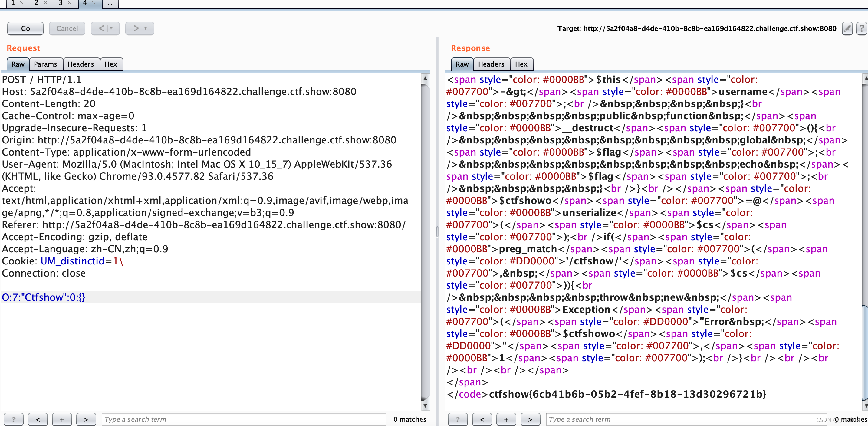Go to previous match in request search

pos(38,419)
